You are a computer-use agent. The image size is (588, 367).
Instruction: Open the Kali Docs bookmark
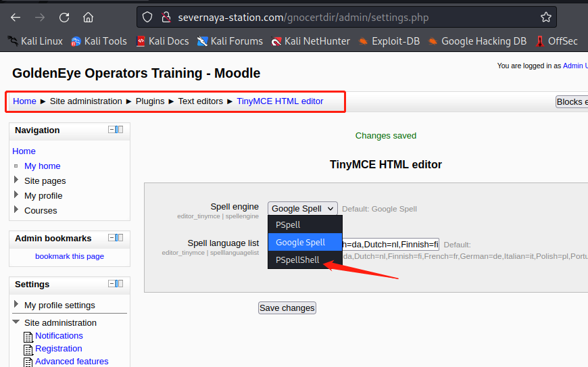click(162, 41)
